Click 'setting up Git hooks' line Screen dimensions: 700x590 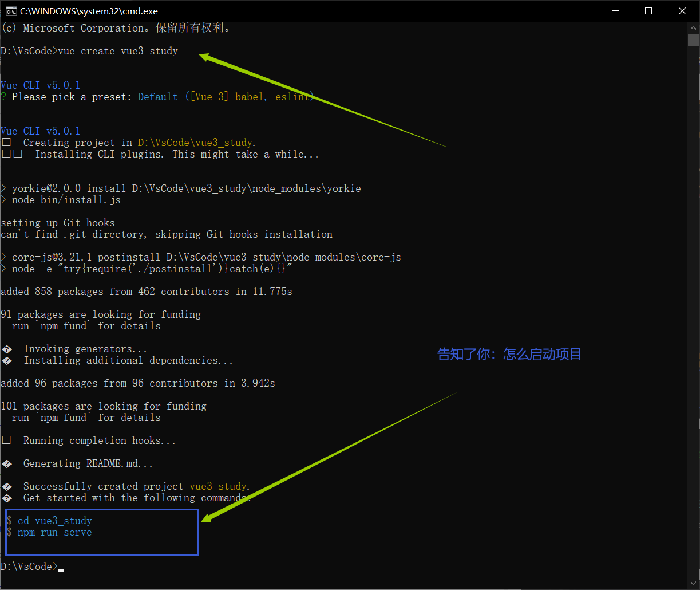[58, 223]
